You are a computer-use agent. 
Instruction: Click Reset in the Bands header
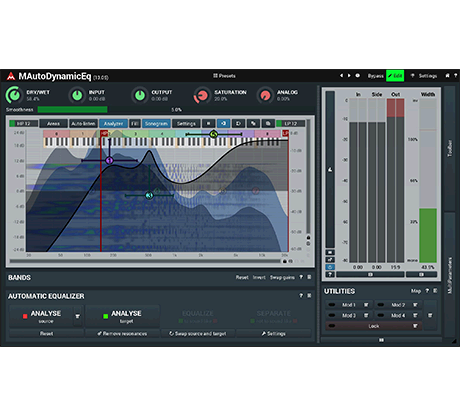click(x=242, y=277)
